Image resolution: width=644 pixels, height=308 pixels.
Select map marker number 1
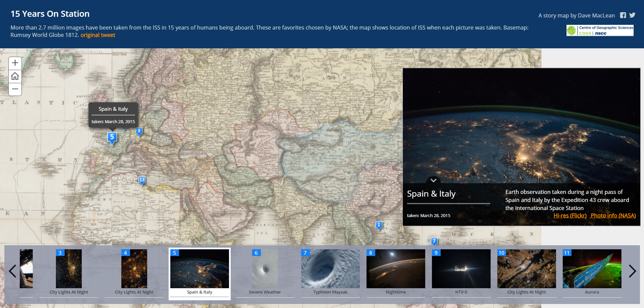point(379,225)
